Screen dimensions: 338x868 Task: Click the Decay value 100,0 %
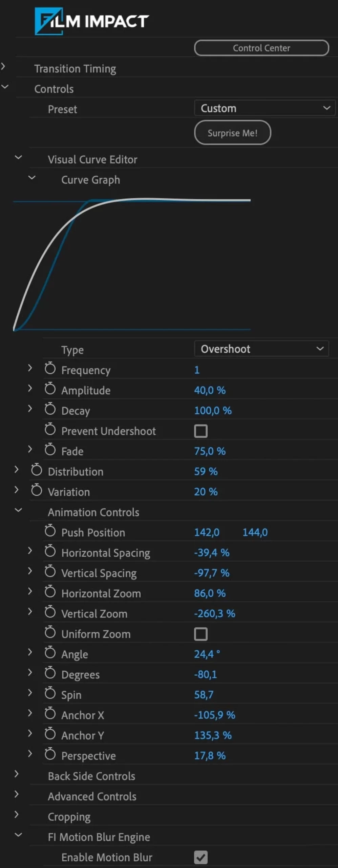pyautogui.click(x=213, y=411)
